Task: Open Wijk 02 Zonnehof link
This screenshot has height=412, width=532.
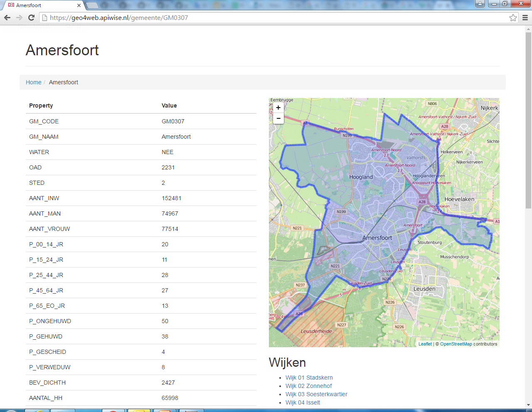Action: [x=308, y=386]
